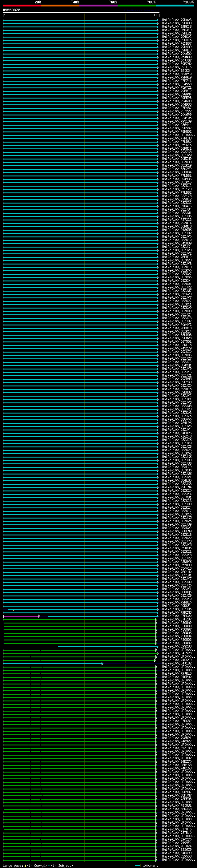The width and height of the screenshot is (197, 868).
Task: Click green alignment bar for UniRef100_A3QWA9
Action: [x=80, y=623]
